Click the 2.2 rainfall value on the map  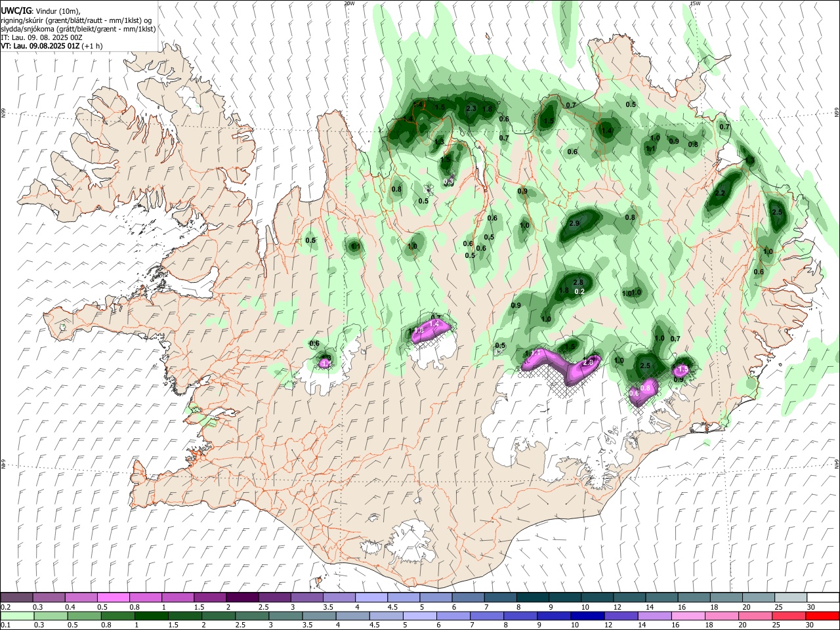tap(720, 193)
